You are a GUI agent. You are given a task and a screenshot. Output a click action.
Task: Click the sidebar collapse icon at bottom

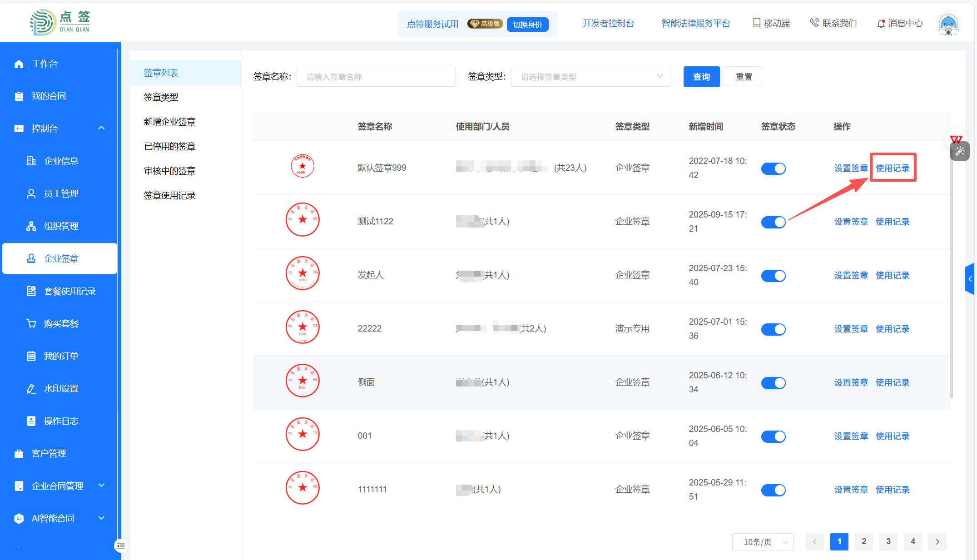pyautogui.click(x=120, y=545)
